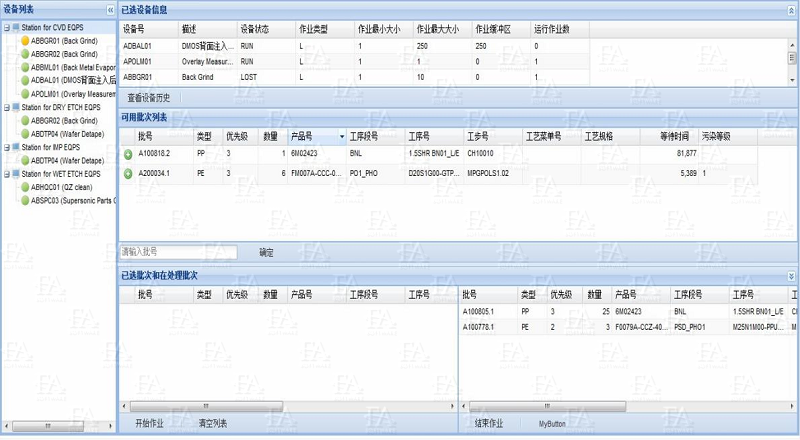
Task: Click green add icon for lot A200034.1
Action: coord(128,174)
